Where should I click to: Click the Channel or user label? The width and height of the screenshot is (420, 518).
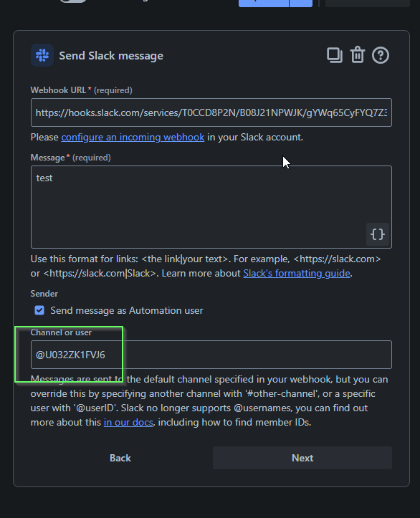pyautogui.click(x=61, y=332)
